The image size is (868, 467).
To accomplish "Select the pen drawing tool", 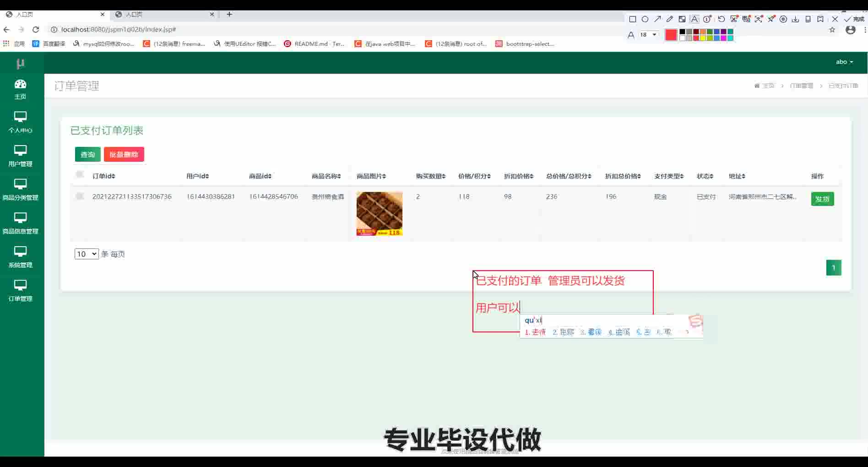I will [x=670, y=19].
